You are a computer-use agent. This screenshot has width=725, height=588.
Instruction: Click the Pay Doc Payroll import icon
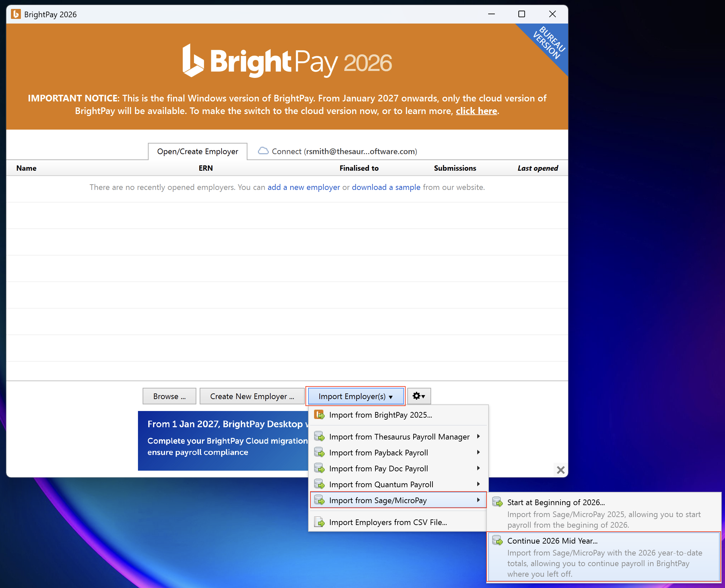(319, 468)
